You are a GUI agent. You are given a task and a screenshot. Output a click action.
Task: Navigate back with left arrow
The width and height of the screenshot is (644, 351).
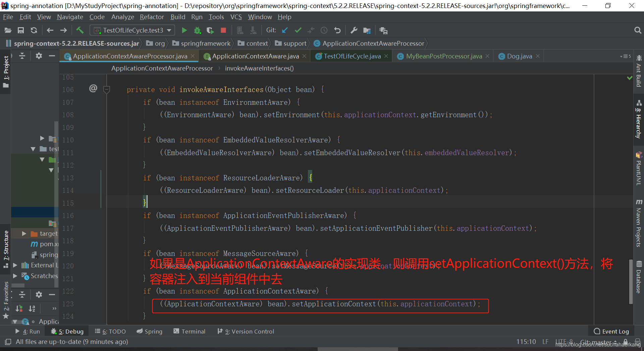50,31
